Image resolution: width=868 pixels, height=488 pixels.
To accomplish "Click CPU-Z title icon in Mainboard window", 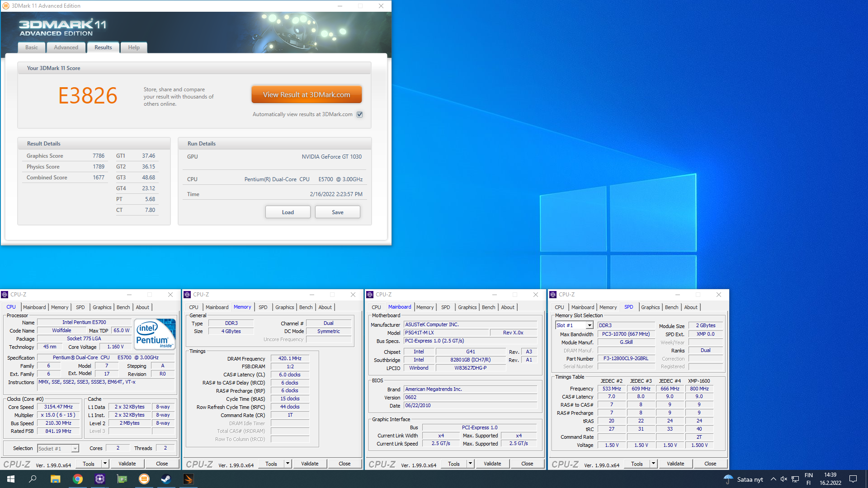I will [370, 295].
